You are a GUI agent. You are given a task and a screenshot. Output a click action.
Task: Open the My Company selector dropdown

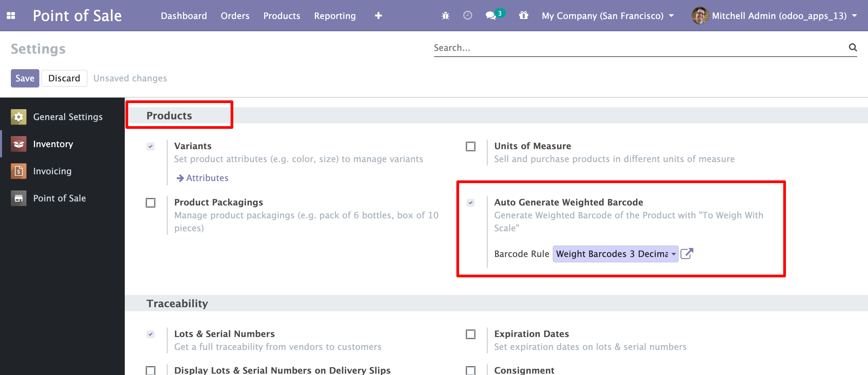click(608, 16)
